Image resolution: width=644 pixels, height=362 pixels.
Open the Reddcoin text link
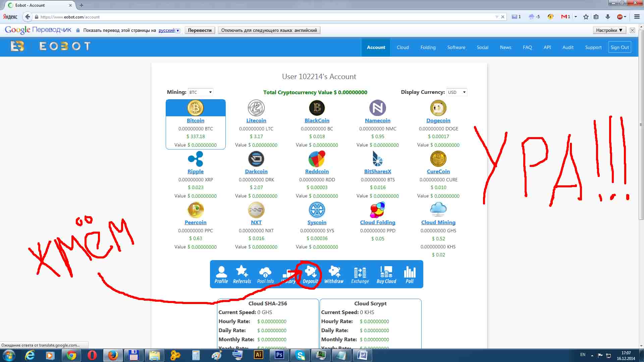(x=317, y=171)
